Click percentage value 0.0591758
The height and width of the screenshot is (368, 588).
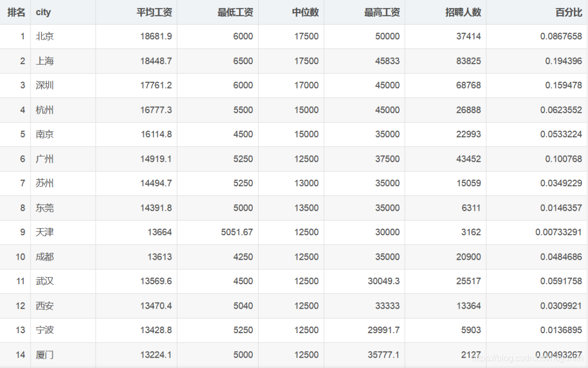(x=561, y=281)
